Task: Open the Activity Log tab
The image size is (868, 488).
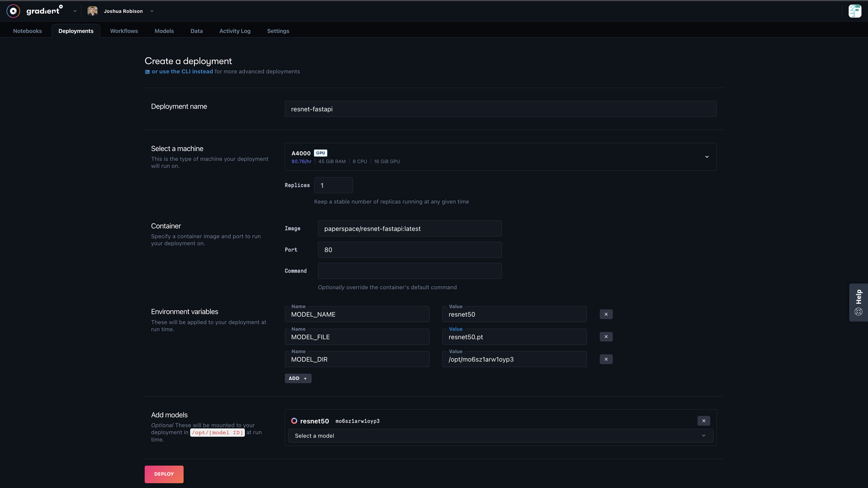Action: click(235, 31)
